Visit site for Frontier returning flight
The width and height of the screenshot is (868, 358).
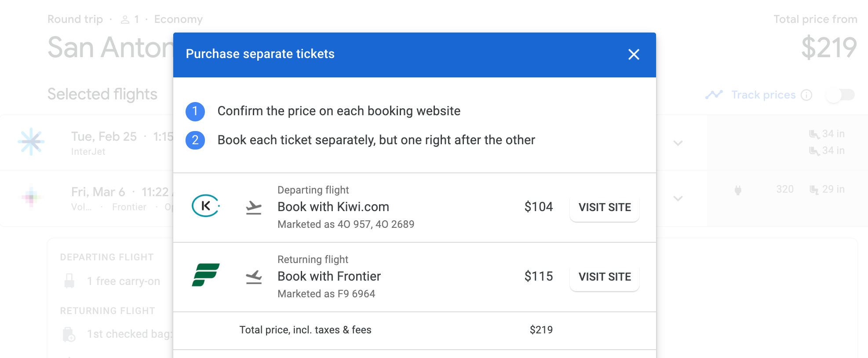[x=604, y=277]
